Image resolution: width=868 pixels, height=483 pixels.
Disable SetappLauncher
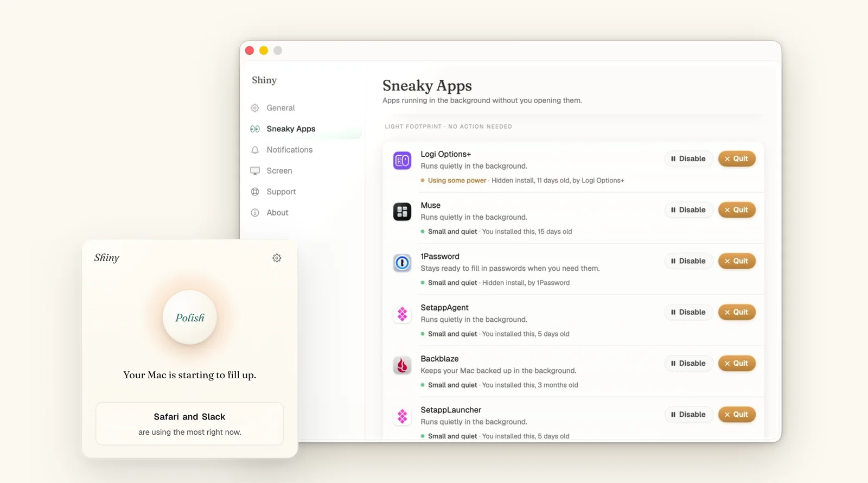click(688, 415)
